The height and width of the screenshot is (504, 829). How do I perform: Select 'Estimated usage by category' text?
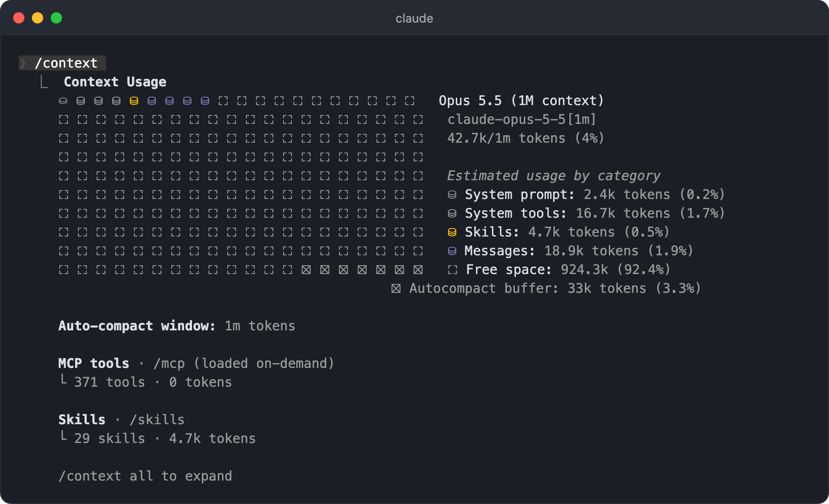point(554,176)
